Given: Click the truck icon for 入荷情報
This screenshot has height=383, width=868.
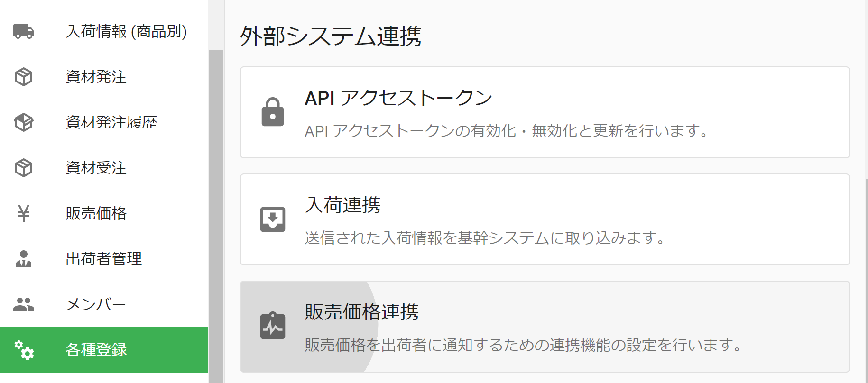Looking at the screenshot, I should pyautogui.click(x=24, y=31).
